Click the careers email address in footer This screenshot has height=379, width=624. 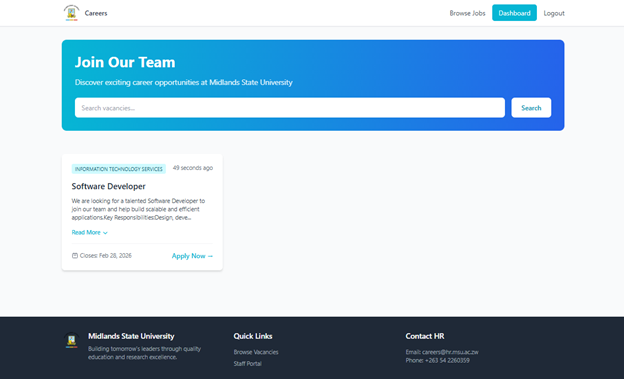pos(450,352)
